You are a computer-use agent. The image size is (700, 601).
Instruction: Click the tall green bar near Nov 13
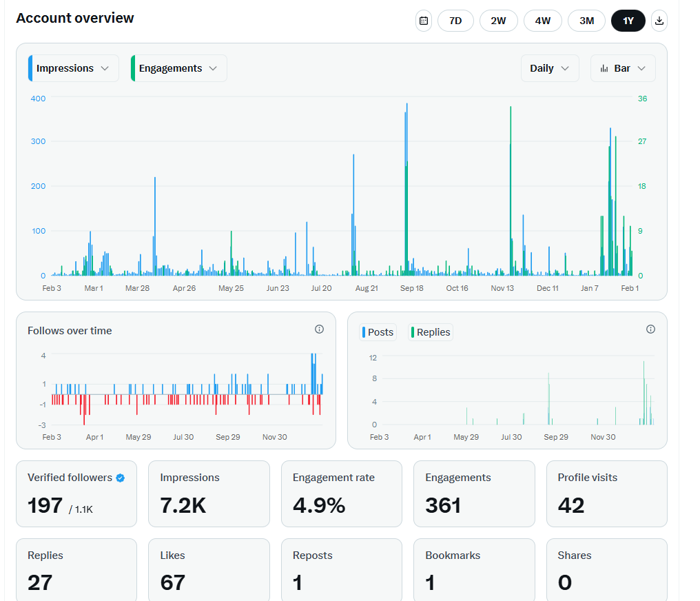(511, 191)
